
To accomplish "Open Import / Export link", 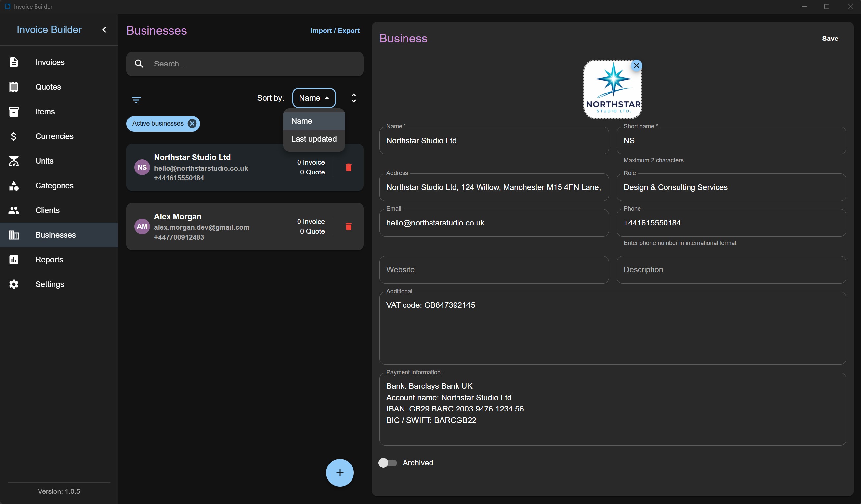I will coord(335,31).
